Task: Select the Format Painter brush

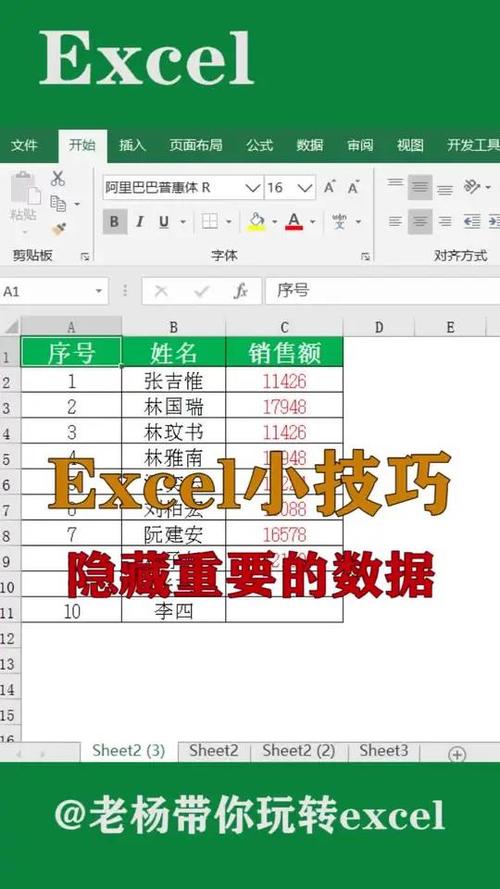Action: pos(58,228)
